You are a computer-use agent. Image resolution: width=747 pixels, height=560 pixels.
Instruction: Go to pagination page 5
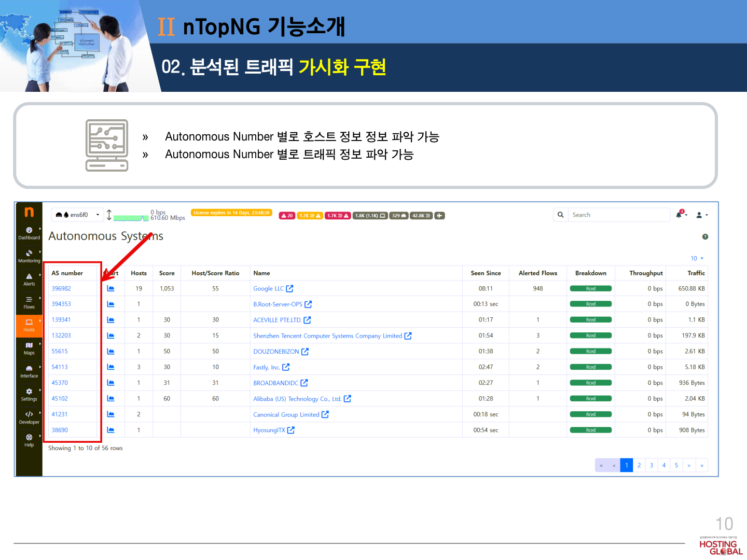click(676, 465)
